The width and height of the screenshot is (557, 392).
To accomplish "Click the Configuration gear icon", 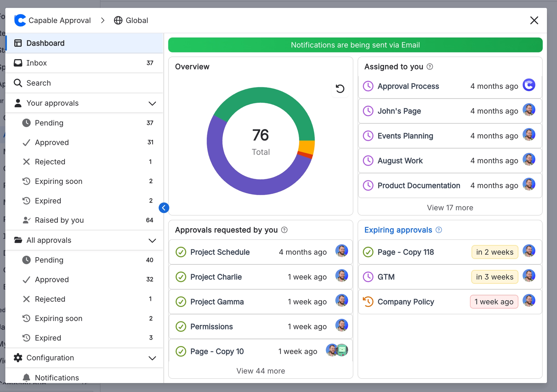I will click(18, 358).
